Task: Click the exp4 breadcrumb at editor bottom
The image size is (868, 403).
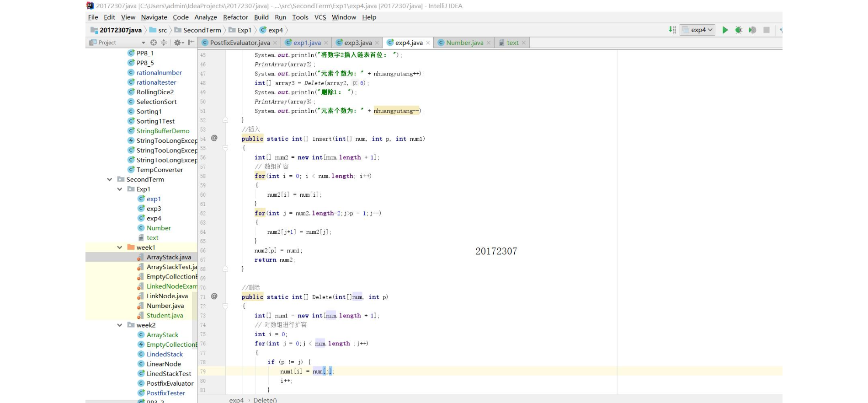Action: tap(236, 400)
